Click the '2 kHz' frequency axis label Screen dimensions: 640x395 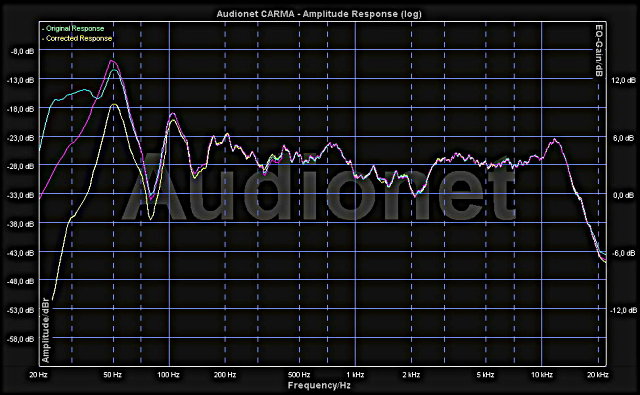point(411,375)
